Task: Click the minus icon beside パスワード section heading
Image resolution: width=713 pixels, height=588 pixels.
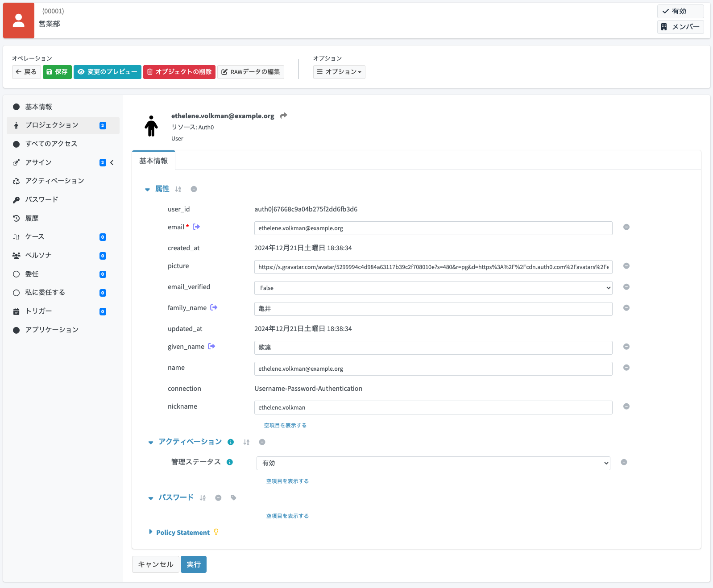Action: click(218, 498)
